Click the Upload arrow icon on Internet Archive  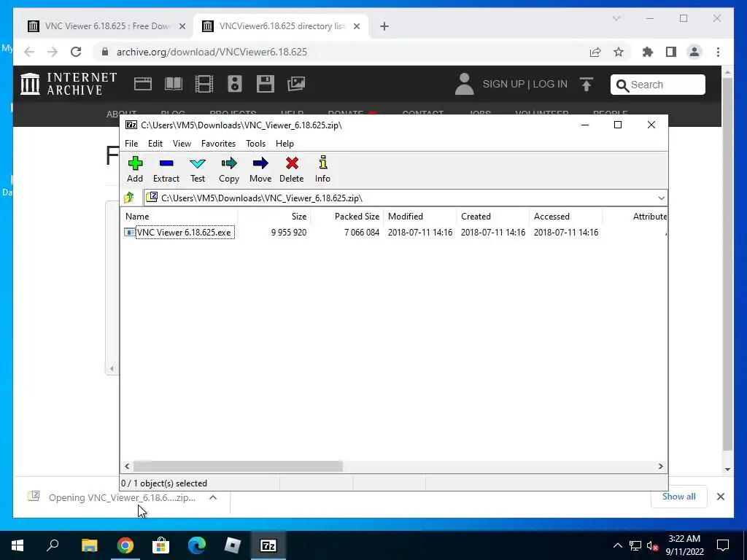[x=587, y=85]
